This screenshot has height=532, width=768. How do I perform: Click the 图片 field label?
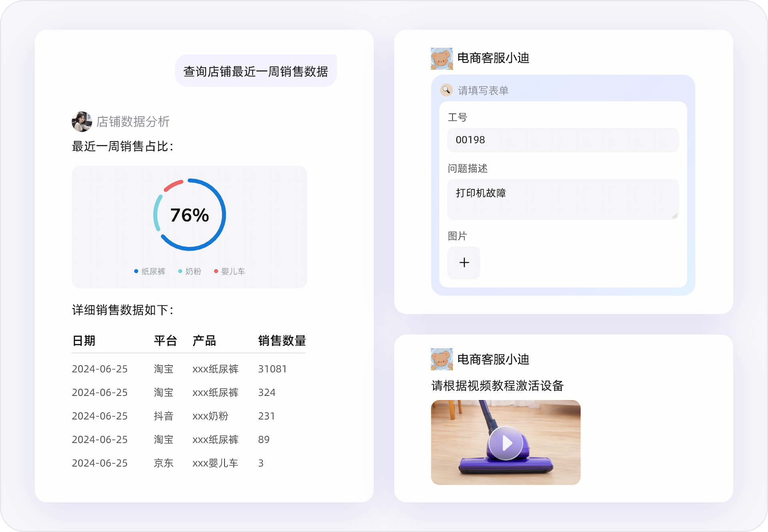pos(457,236)
